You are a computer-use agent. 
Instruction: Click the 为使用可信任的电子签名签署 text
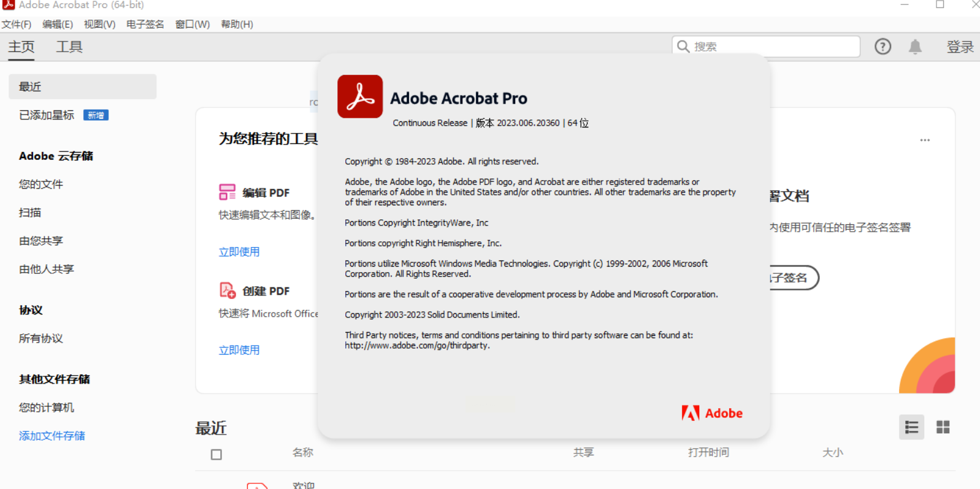click(840, 227)
